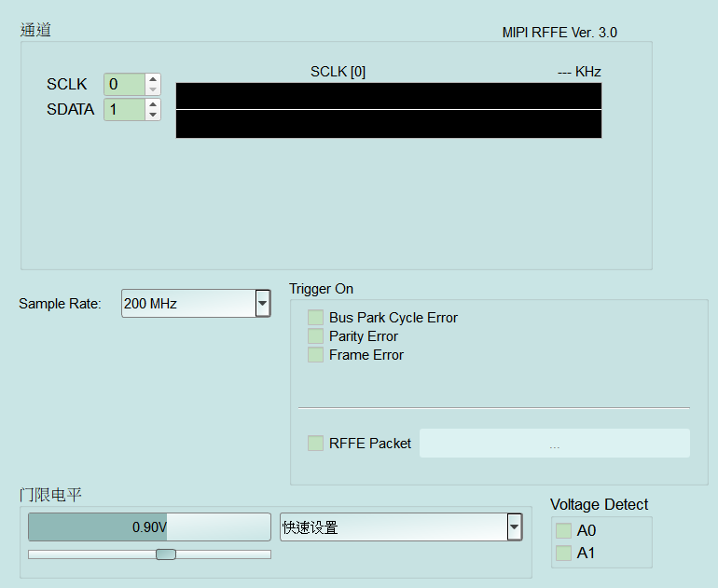Enable Parity Error trigger

(315, 335)
